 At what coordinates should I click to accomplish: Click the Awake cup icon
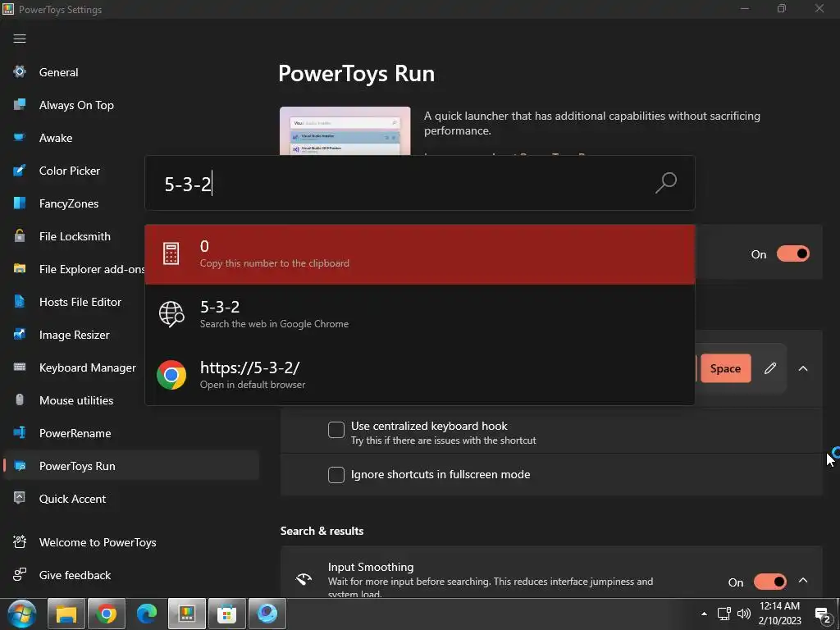[x=20, y=138]
